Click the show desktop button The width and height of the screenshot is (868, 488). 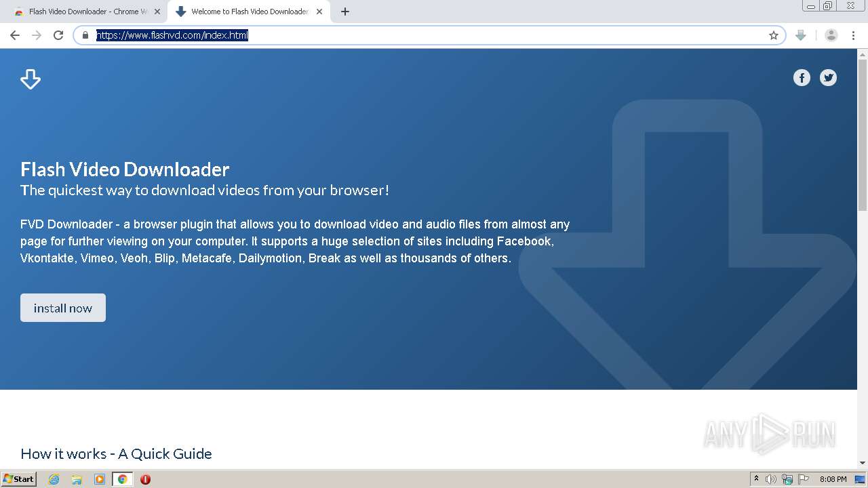click(x=860, y=479)
